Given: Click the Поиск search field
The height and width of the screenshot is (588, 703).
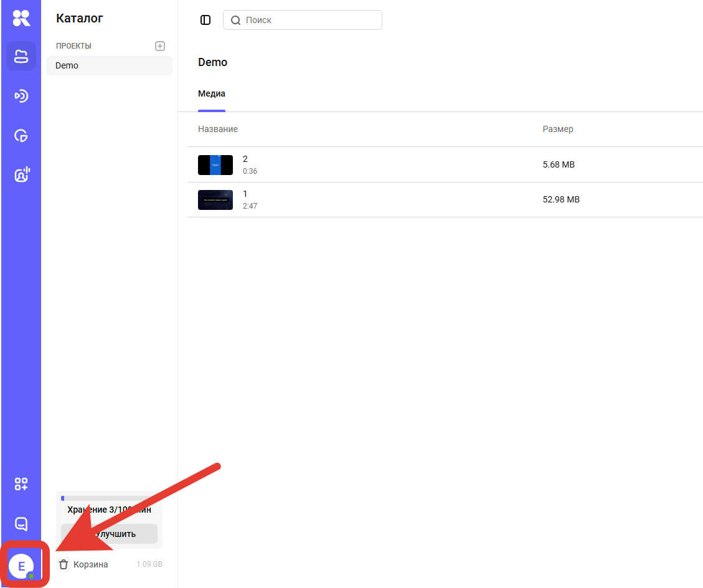Looking at the screenshot, I should (309, 20).
